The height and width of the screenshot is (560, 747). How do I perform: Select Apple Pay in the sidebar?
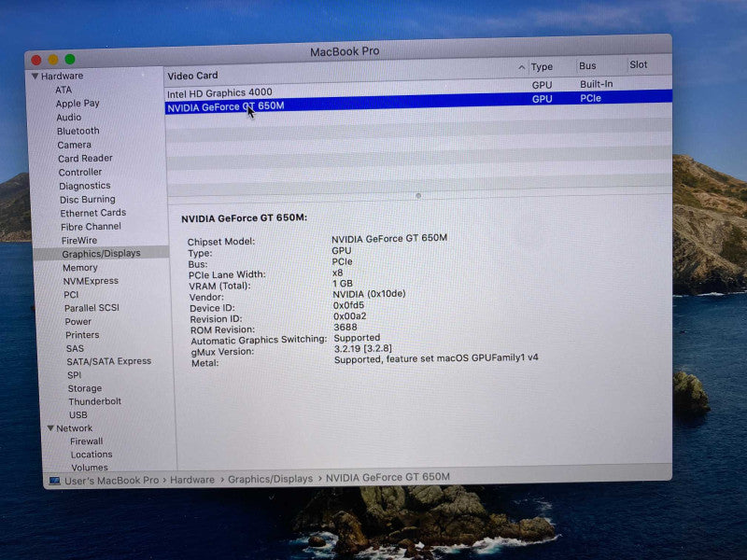(78, 104)
